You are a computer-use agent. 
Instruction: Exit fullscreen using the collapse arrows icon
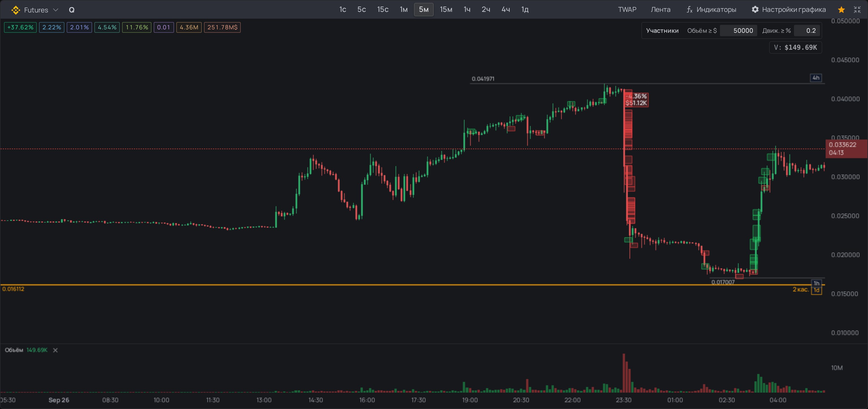pyautogui.click(x=857, y=9)
